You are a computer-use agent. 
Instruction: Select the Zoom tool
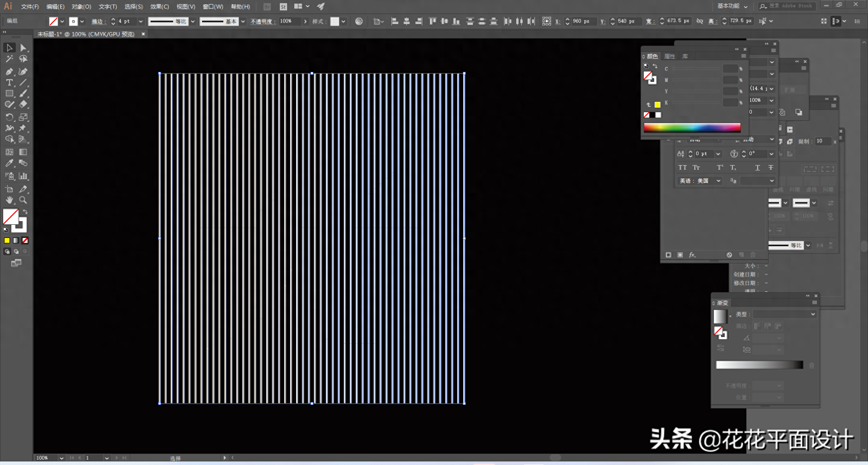[23, 200]
